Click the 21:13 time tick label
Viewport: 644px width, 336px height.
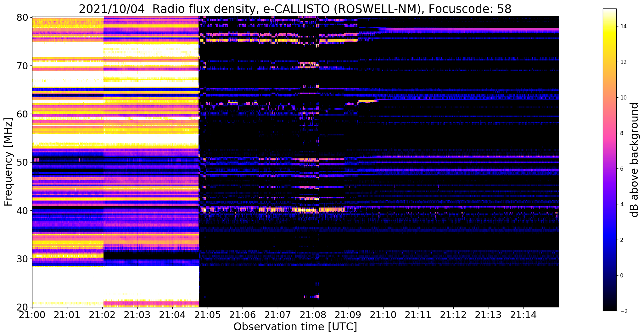pos(488,314)
